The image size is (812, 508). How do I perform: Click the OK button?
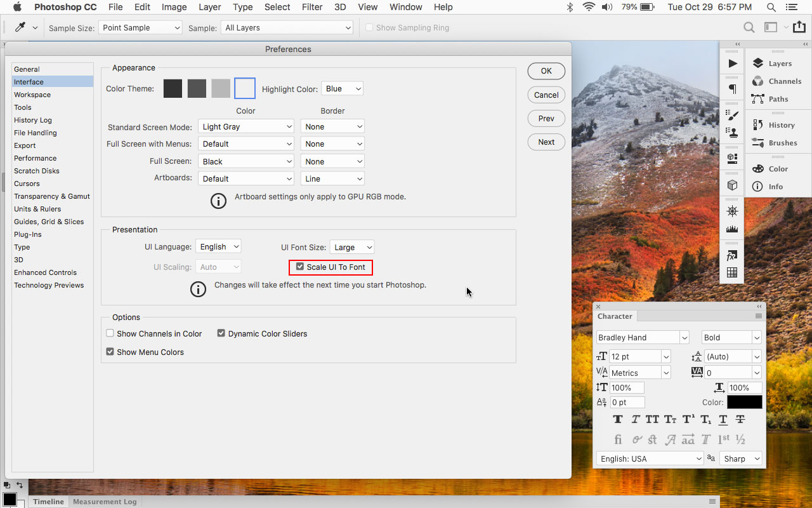pyautogui.click(x=546, y=71)
